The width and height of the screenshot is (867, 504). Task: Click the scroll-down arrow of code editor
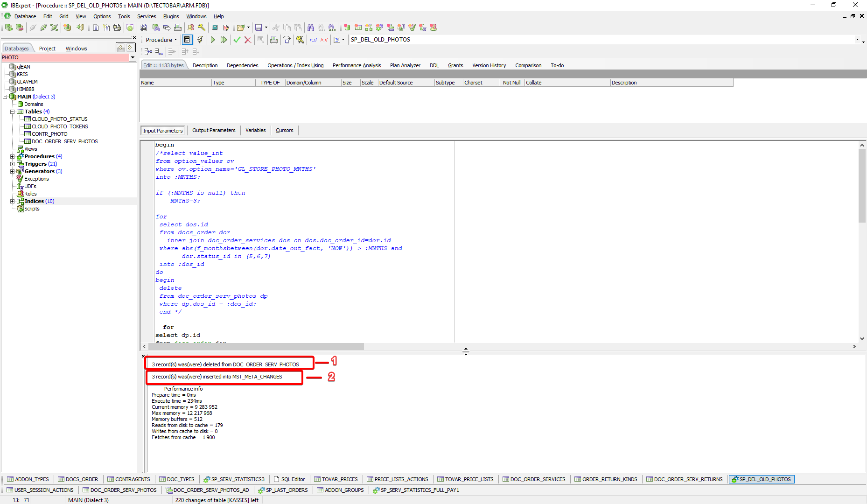click(x=862, y=339)
